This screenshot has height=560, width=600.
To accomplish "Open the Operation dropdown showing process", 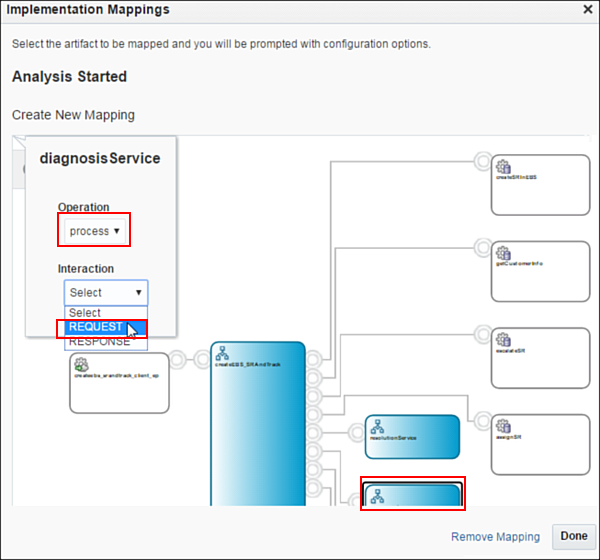I will (x=95, y=231).
